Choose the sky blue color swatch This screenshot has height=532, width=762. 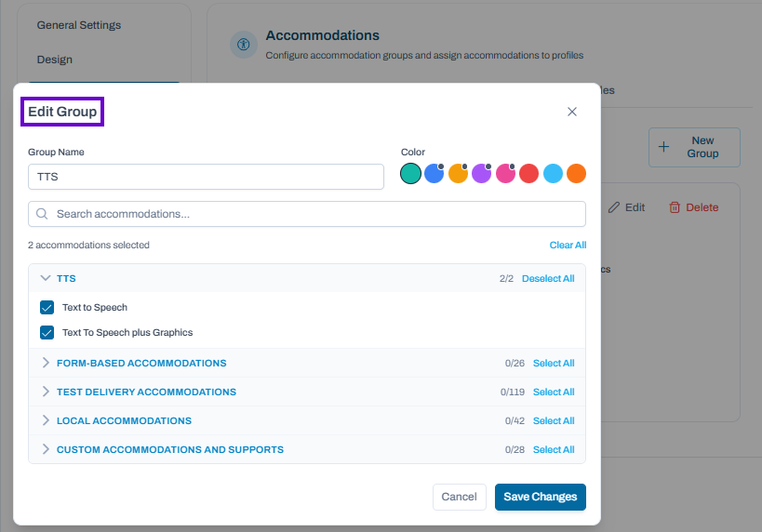pos(553,173)
